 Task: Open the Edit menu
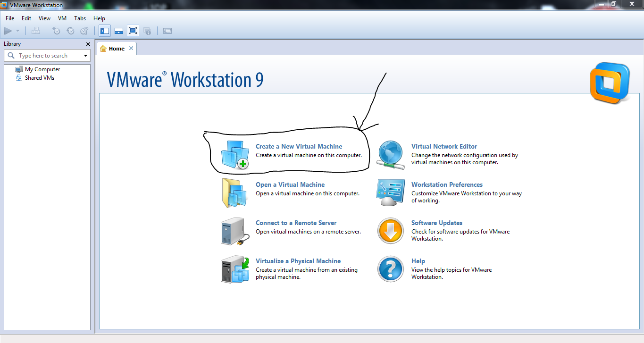point(26,18)
